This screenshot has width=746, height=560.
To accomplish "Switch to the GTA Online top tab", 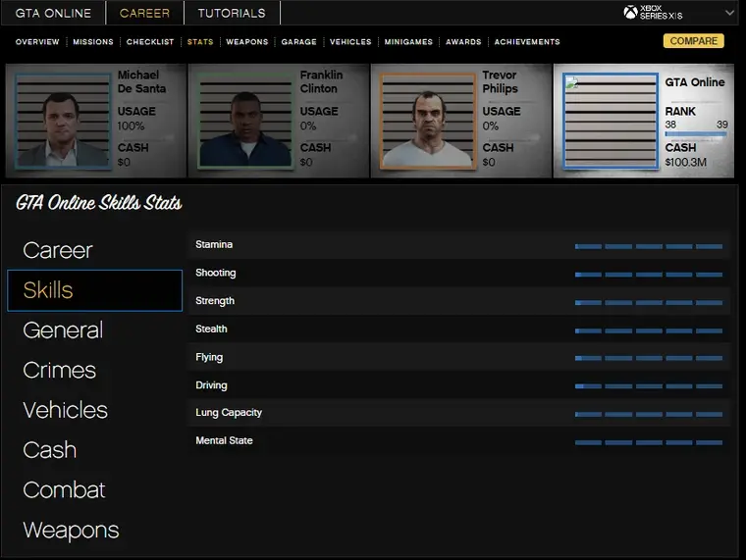I will coord(53,13).
